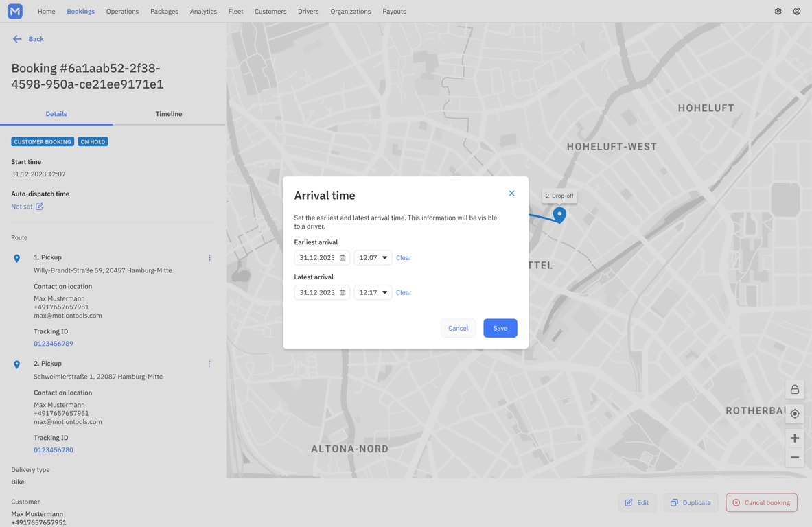Click the drop-off map pin marker
The image size is (812, 527).
[559, 214]
